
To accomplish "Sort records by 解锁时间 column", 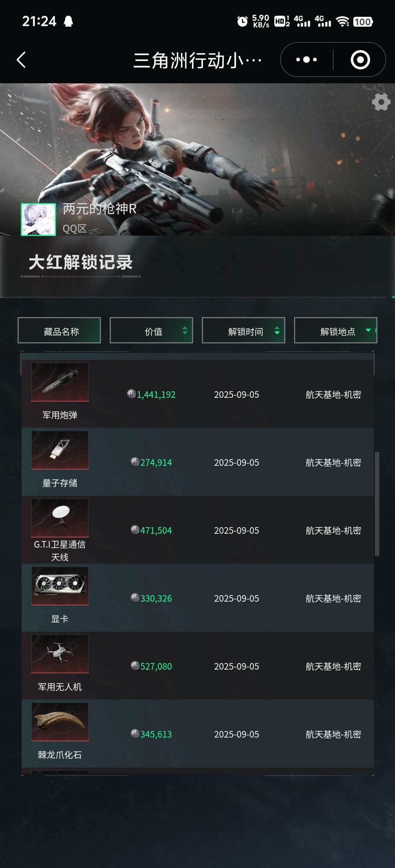I will click(244, 331).
